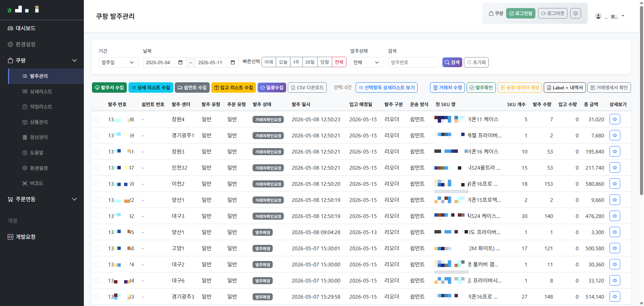Expand the 주문연동 sidebar section

coord(42,199)
